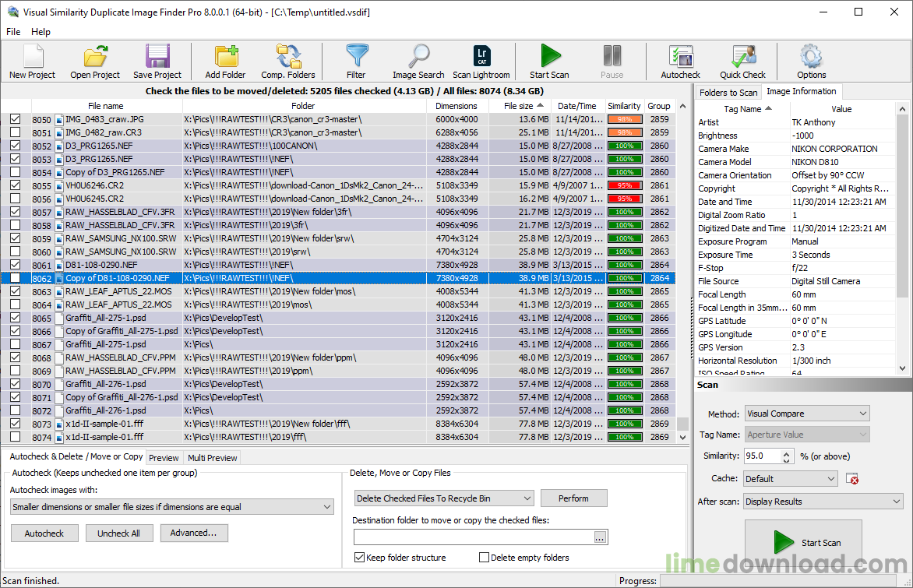Click the Scan Lightroom icon
Image resolution: width=913 pixels, height=588 pixels.
pyautogui.click(x=481, y=57)
